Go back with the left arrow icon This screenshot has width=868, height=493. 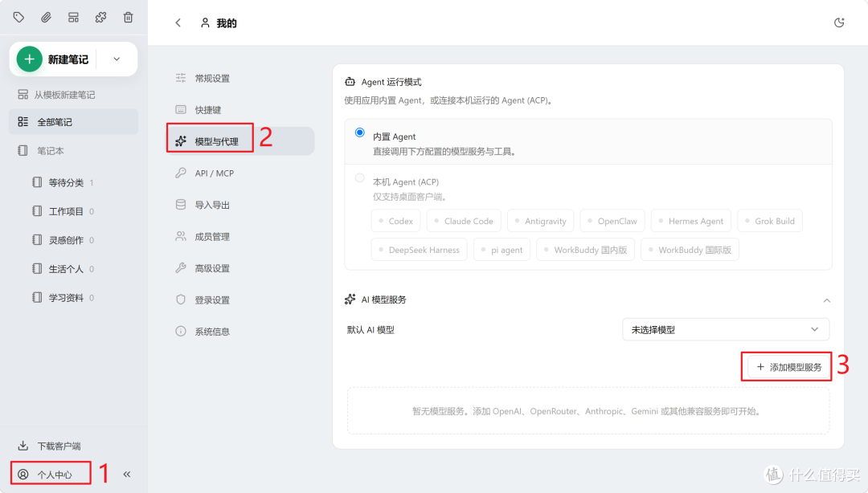(178, 22)
